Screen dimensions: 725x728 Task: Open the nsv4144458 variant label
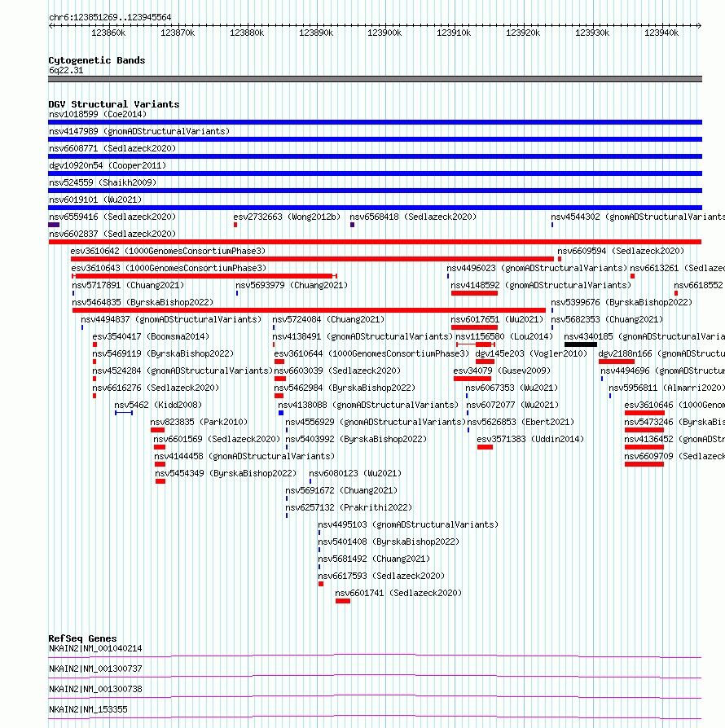(244, 457)
